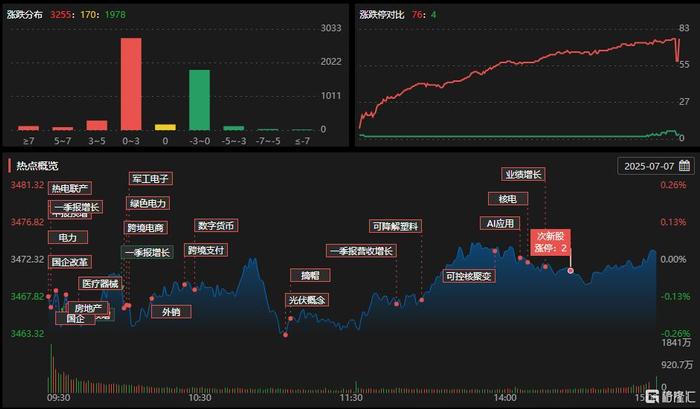The image size is (700, 409).
Task: Open the calendar icon beside 2025-07-07
Action: click(x=684, y=166)
